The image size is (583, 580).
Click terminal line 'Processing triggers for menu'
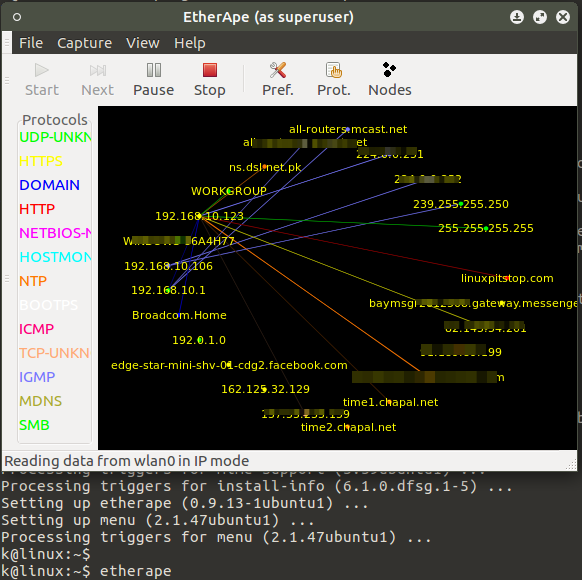point(216,537)
